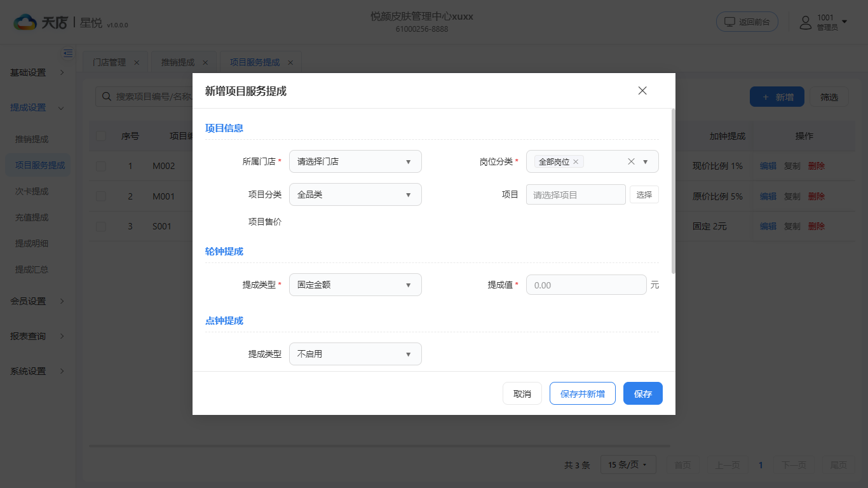Image resolution: width=868 pixels, height=488 pixels.
Task: Open 次卡提成 in the sidebar
Action: click(32, 191)
